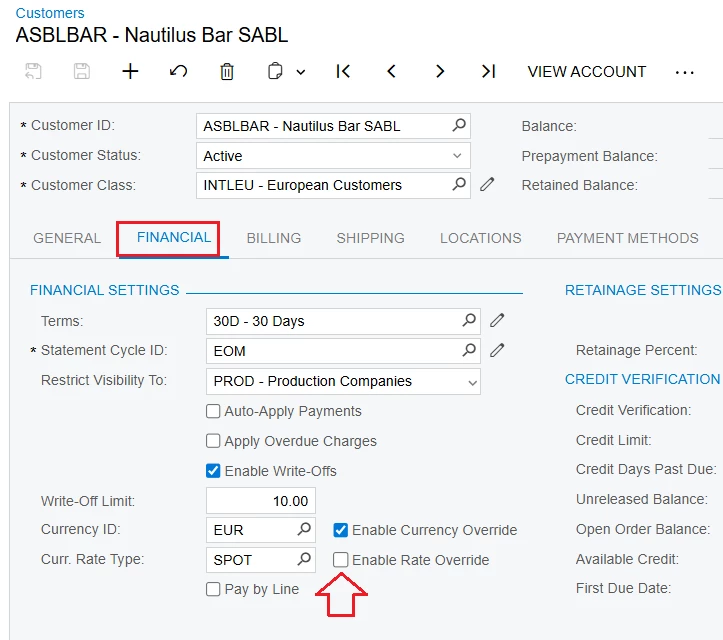Viewport: 723px width, 640px height.
Task: Click the Save disk icon
Action: (82, 71)
